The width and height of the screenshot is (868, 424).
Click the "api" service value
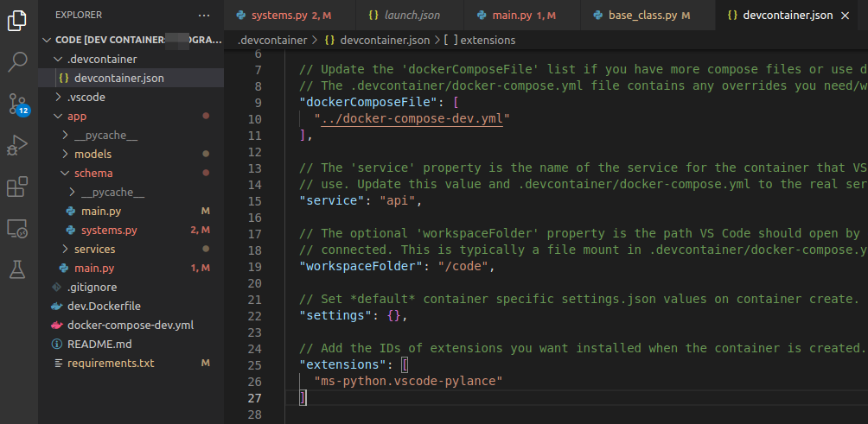click(x=398, y=200)
